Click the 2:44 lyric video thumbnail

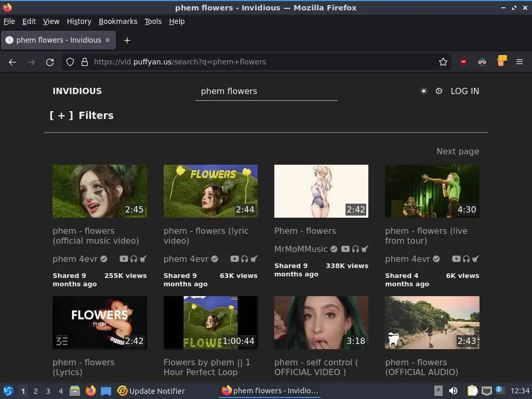tap(210, 191)
